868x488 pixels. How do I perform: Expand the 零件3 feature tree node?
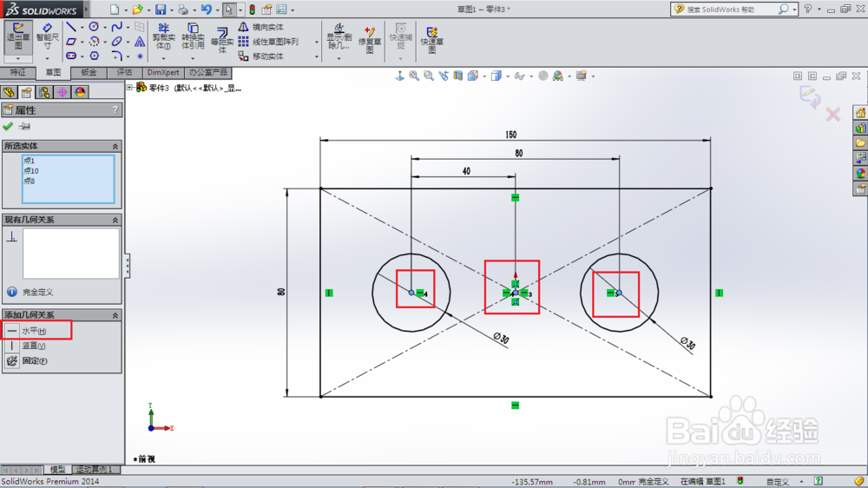click(129, 87)
